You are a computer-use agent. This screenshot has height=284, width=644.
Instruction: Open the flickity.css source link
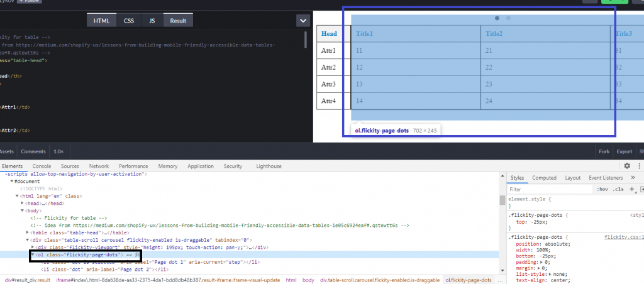click(624, 238)
